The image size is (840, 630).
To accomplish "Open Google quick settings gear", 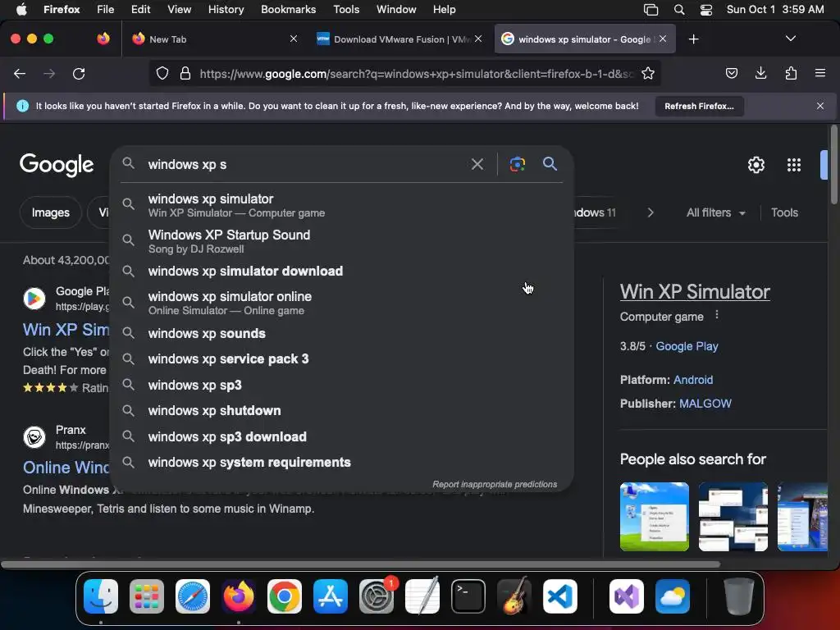I will pos(756,165).
